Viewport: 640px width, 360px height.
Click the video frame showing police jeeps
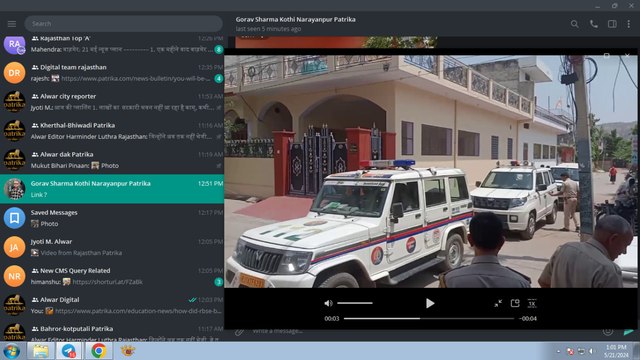[431, 171]
